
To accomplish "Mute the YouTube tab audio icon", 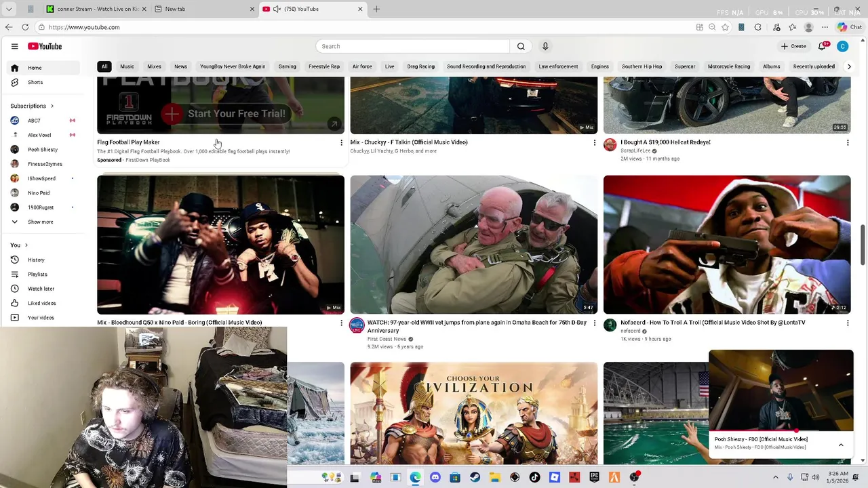I will 277,9.
